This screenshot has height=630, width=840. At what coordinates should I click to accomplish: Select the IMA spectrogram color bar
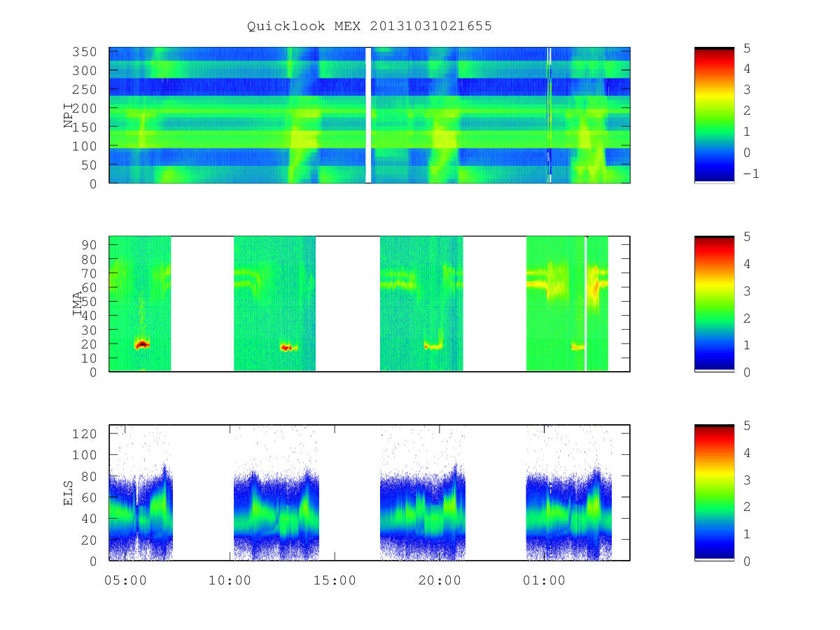[x=714, y=303]
